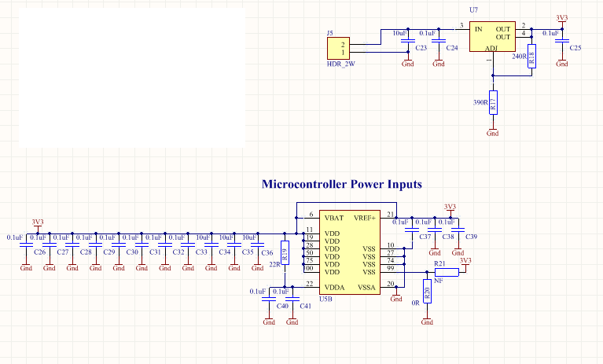Click the C40 designator label
This screenshot has width=603, height=364.
tap(282, 306)
